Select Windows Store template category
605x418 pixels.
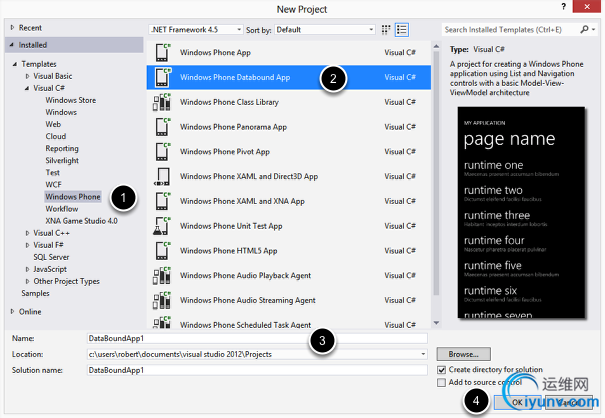(71, 100)
